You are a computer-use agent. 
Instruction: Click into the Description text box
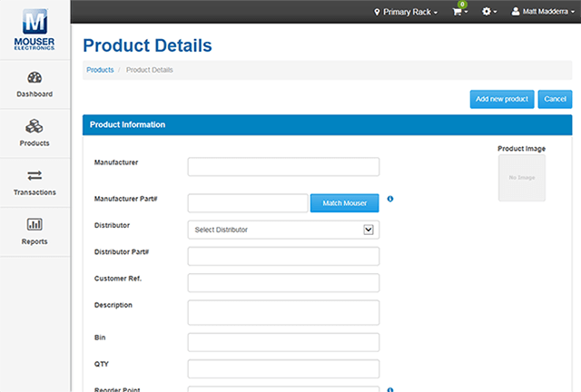[283, 312]
